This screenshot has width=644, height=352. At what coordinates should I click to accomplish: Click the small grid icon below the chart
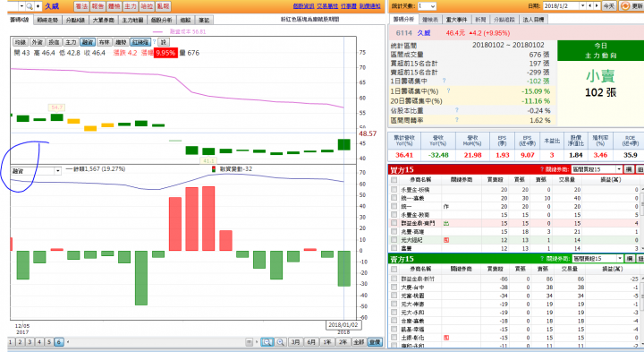249,342
